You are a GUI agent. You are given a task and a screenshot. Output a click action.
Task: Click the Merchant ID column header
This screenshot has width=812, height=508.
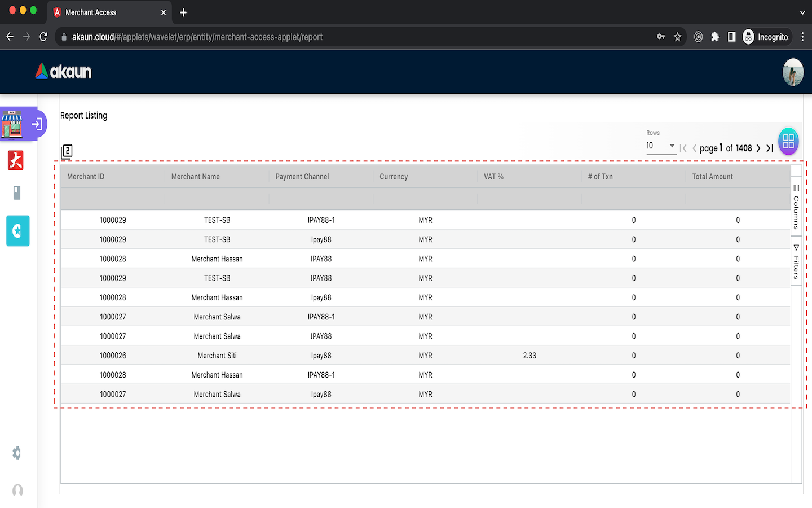(x=86, y=177)
